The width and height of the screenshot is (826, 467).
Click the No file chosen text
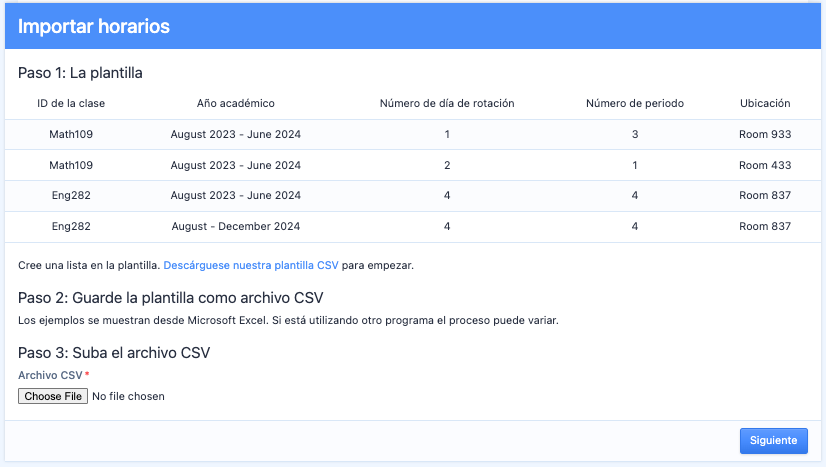click(x=128, y=396)
